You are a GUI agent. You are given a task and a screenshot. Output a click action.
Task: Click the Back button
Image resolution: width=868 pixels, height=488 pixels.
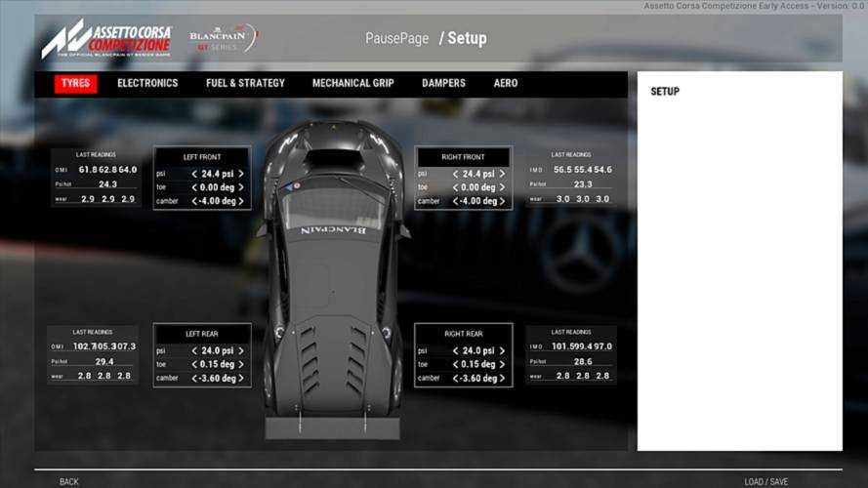pos(69,482)
